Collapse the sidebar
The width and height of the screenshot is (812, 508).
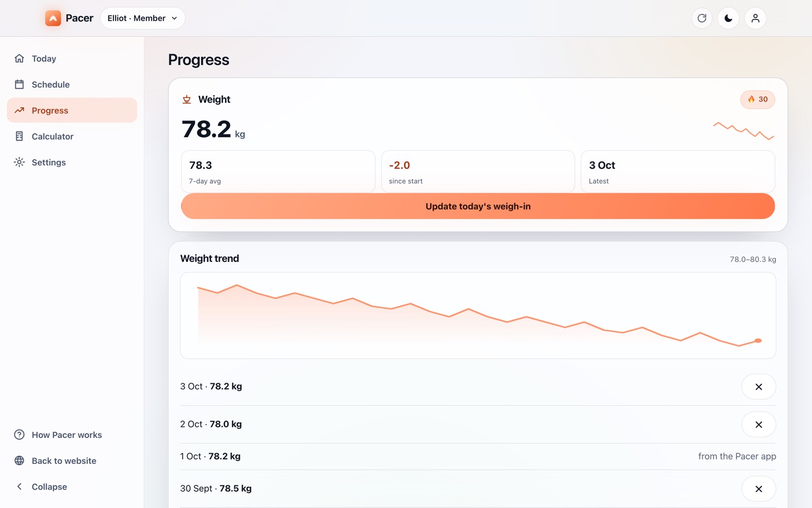point(72,487)
